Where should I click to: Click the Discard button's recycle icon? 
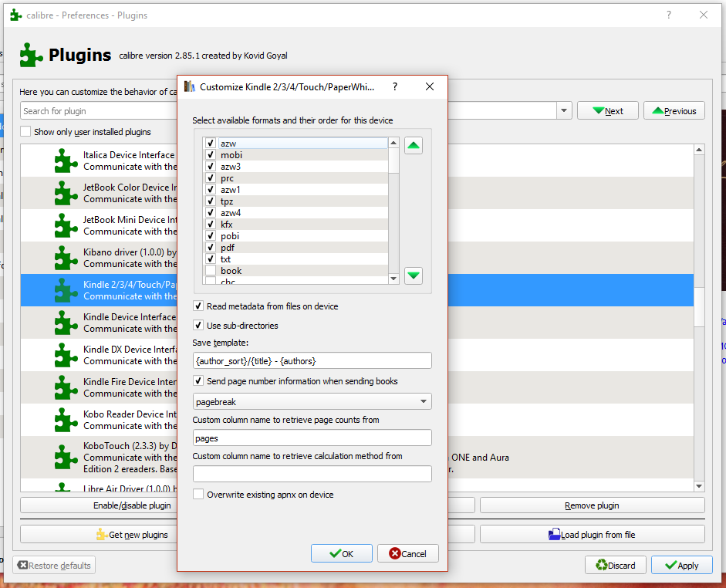point(599,565)
